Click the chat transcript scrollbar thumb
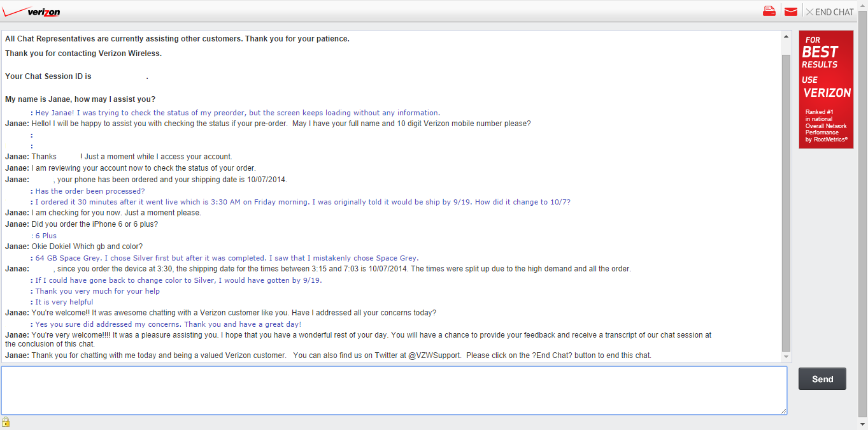 coord(786,203)
